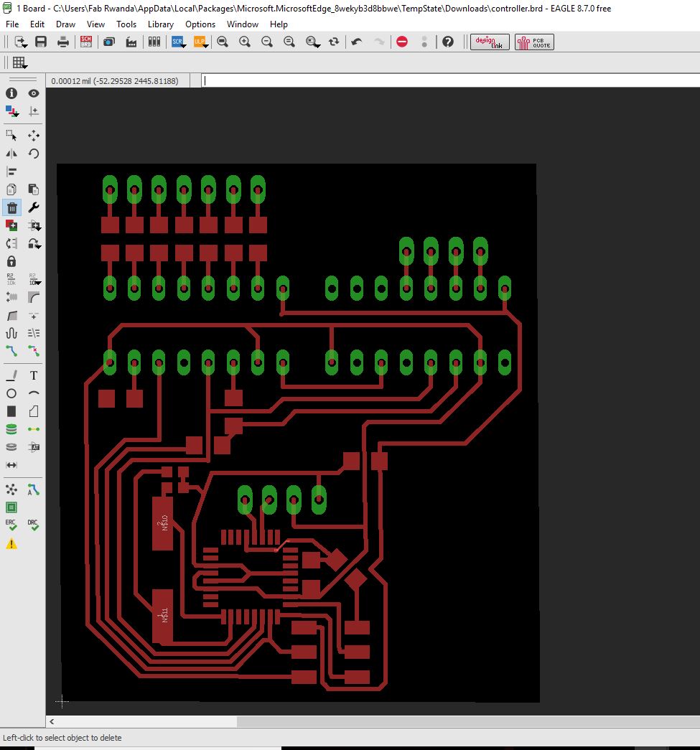Screen dimensions: 700x750
Task: Select the Align tool
Action: tap(11, 172)
